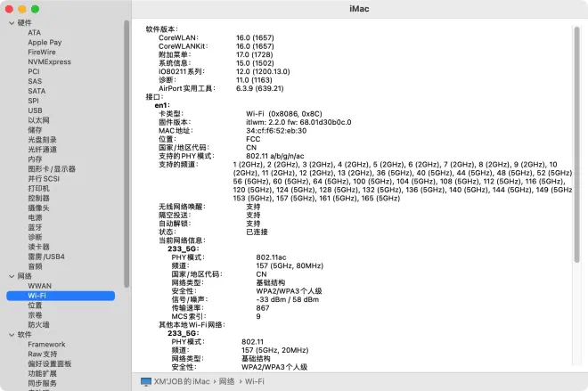Click the red close window button

[x=9, y=8]
